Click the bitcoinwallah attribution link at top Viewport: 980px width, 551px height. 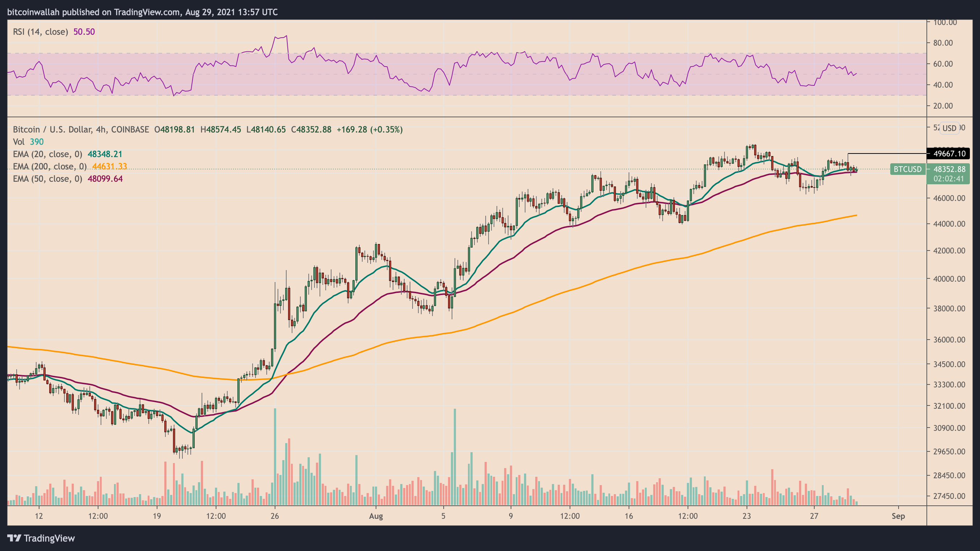[32, 12]
